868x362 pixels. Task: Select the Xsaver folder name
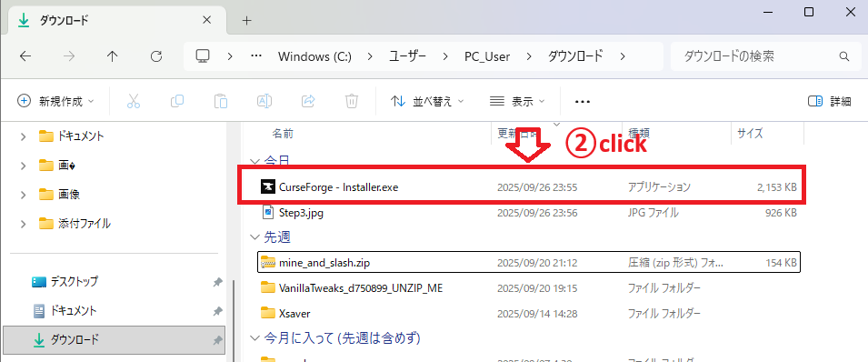pyautogui.click(x=294, y=313)
